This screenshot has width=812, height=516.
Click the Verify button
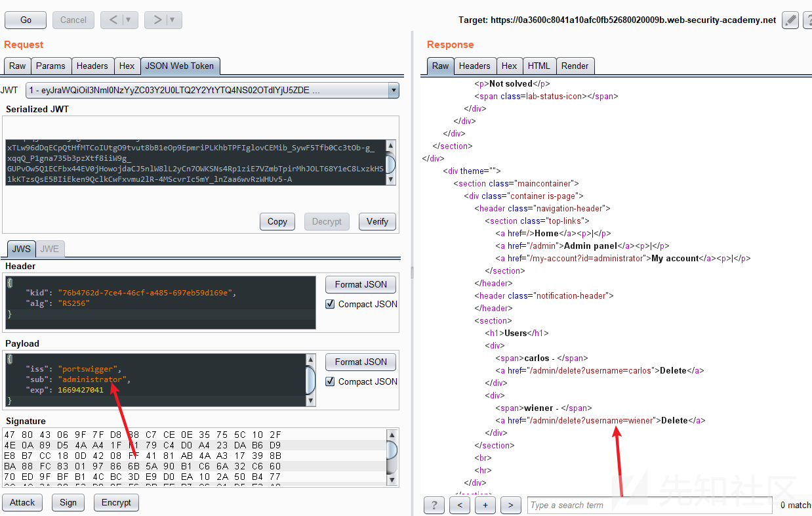pyautogui.click(x=377, y=221)
